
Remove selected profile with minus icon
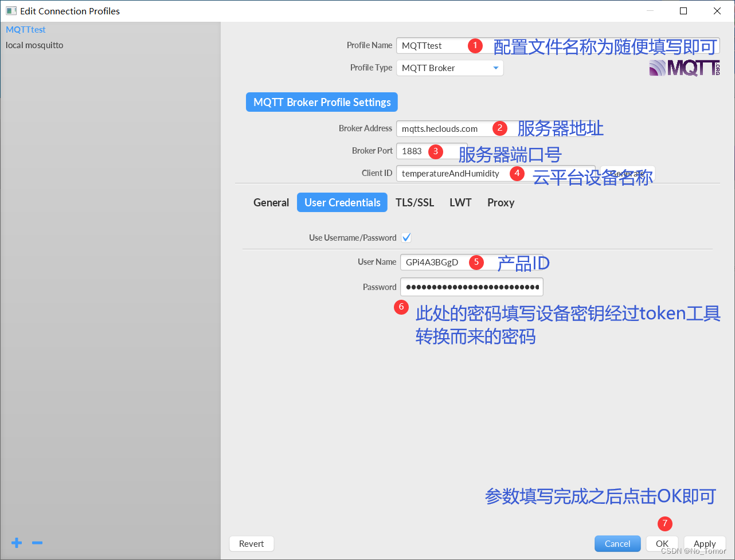point(37,542)
